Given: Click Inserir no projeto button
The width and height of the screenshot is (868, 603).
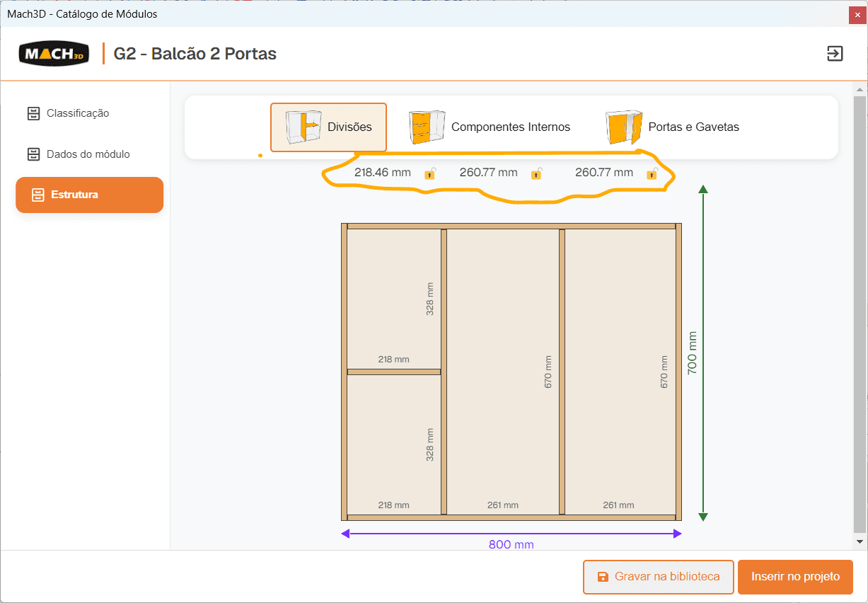Looking at the screenshot, I should pyautogui.click(x=795, y=577).
